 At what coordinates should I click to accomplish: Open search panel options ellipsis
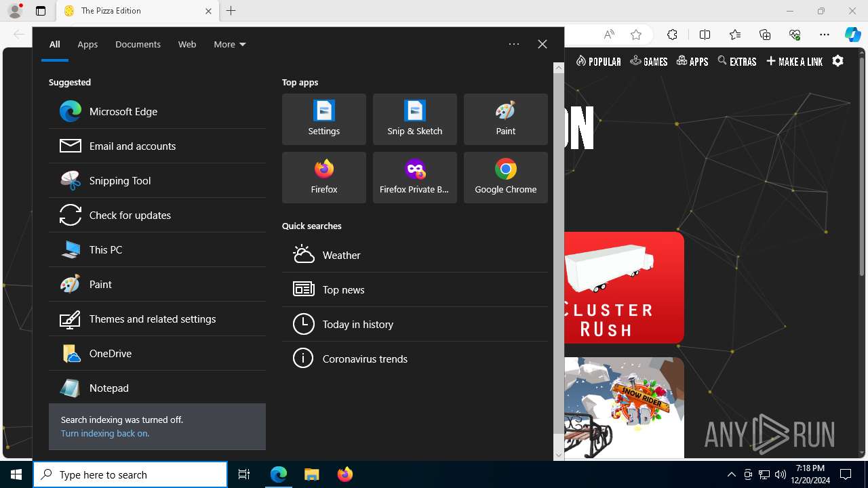click(514, 44)
